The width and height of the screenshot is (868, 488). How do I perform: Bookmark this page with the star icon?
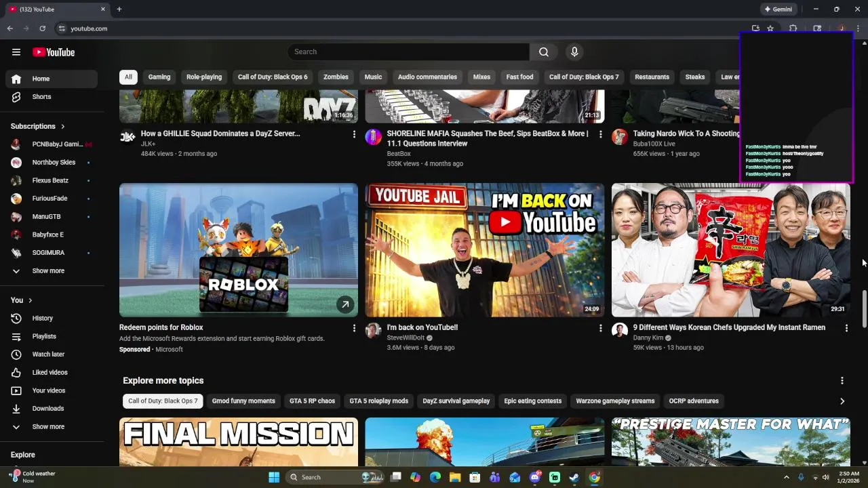770,28
